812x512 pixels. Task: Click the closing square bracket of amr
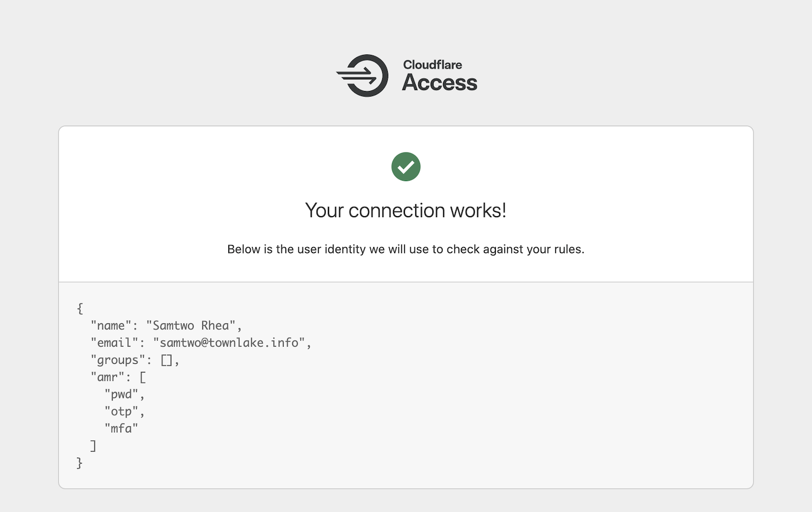click(x=93, y=446)
